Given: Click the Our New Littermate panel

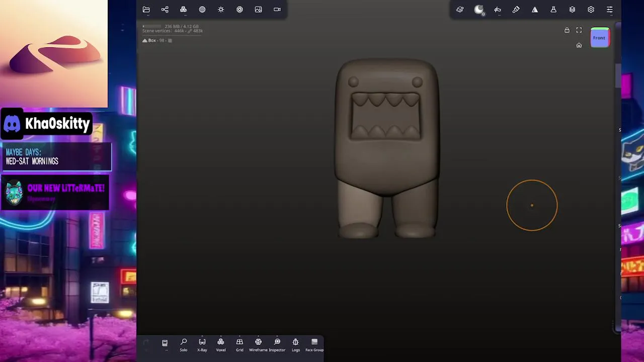Looking at the screenshot, I should [55, 193].
